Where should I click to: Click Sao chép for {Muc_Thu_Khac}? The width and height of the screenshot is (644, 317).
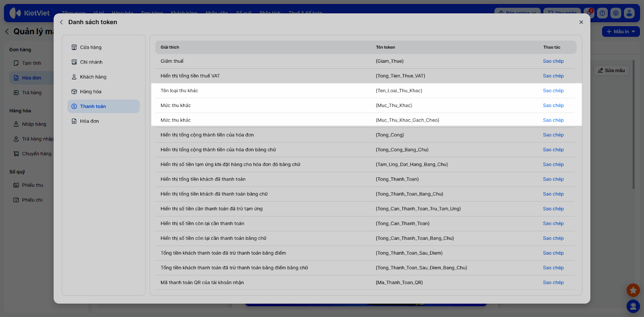(553, 105)
